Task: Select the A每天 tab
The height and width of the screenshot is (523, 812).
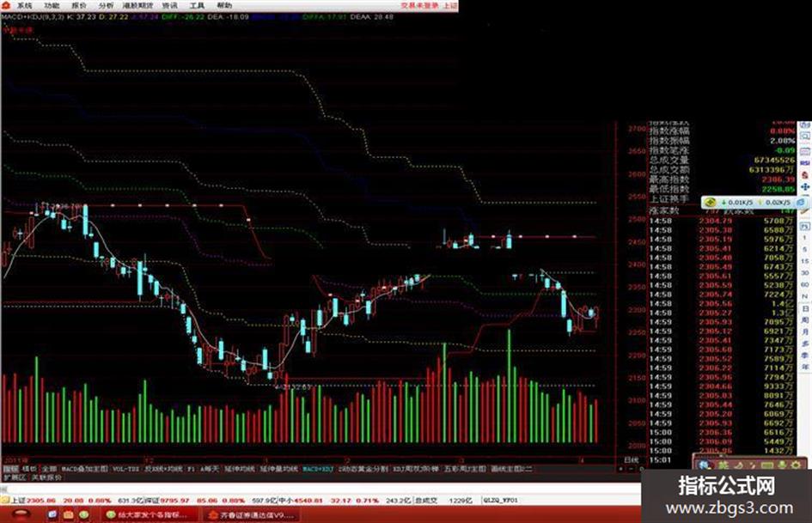Action: 209,469
